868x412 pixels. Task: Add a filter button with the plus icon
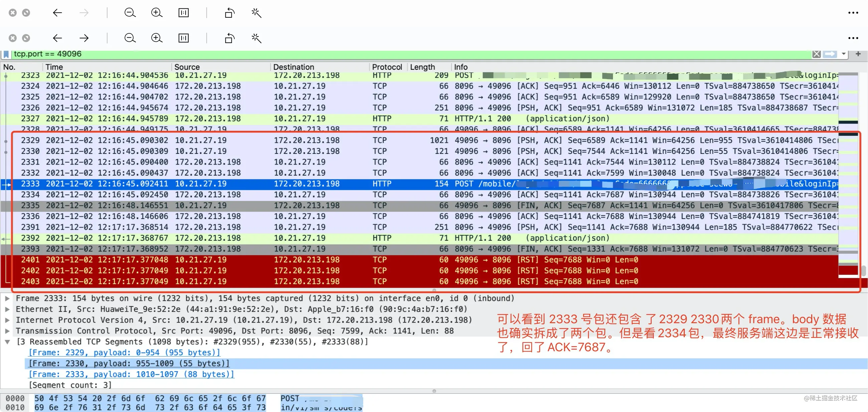pos(858,54)
